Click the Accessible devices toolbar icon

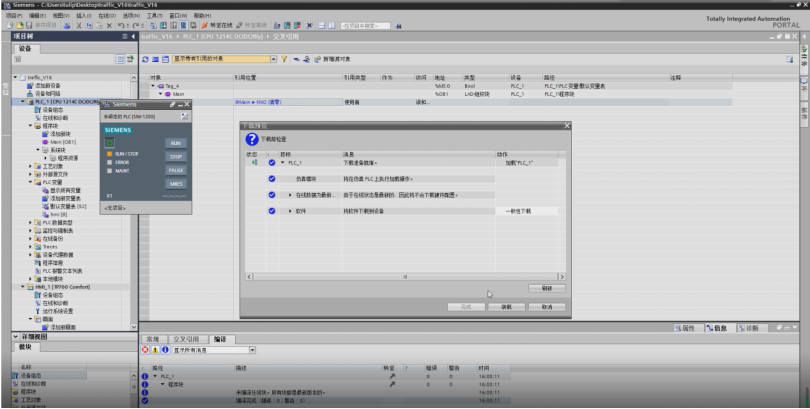coord(277,25)
